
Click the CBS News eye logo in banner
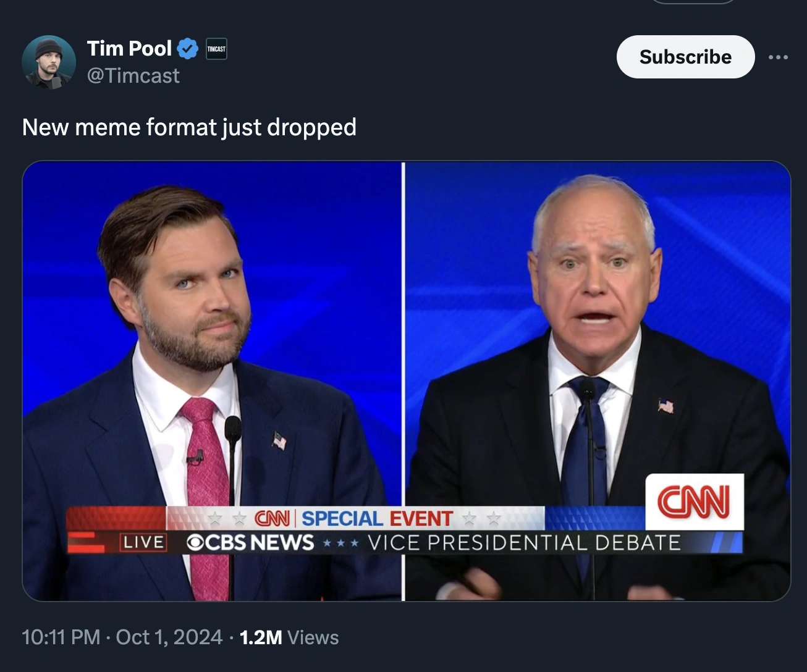tap(195, 542)
